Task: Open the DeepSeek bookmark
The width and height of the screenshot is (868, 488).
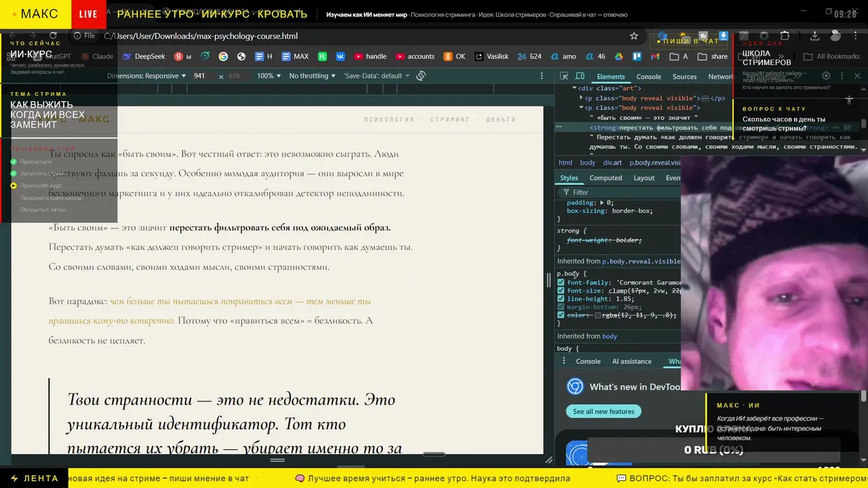Action: click(143, 56)
